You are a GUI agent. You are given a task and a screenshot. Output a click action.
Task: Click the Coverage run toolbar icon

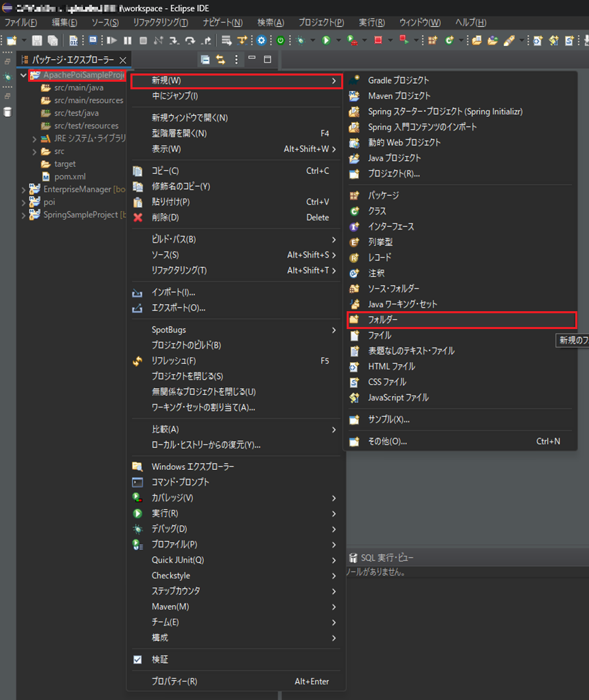tap(352, 41)
